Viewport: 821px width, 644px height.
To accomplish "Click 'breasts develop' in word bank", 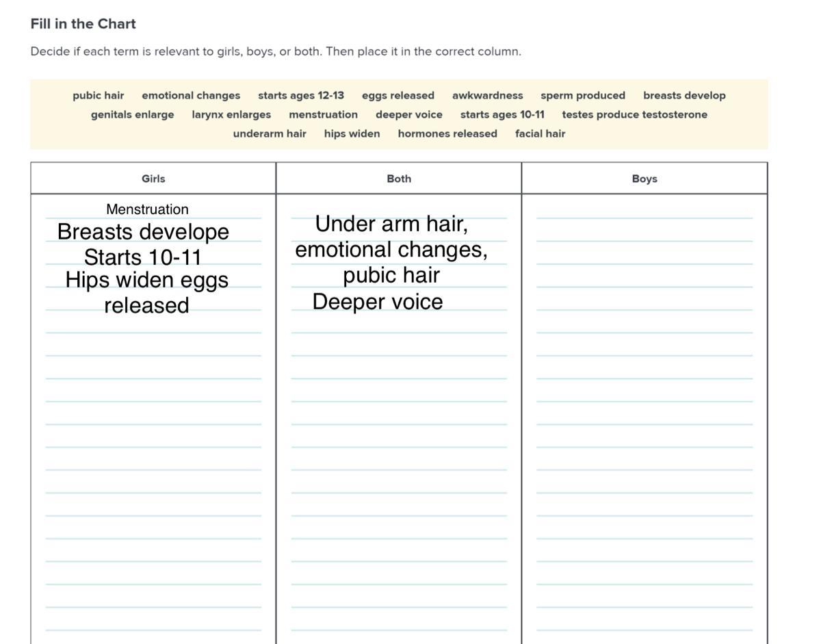I will tap(684, 95).
